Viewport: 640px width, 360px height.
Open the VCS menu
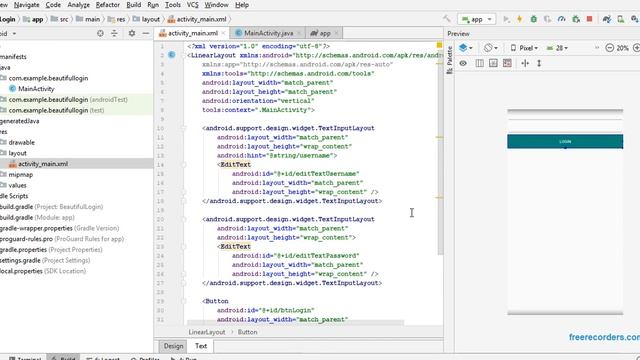[192, 5]
